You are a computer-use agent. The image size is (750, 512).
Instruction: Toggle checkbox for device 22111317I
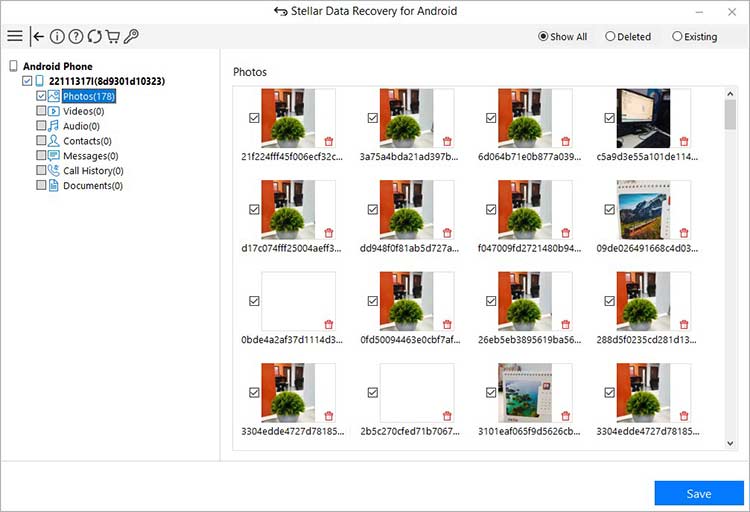tap(27, 81)
